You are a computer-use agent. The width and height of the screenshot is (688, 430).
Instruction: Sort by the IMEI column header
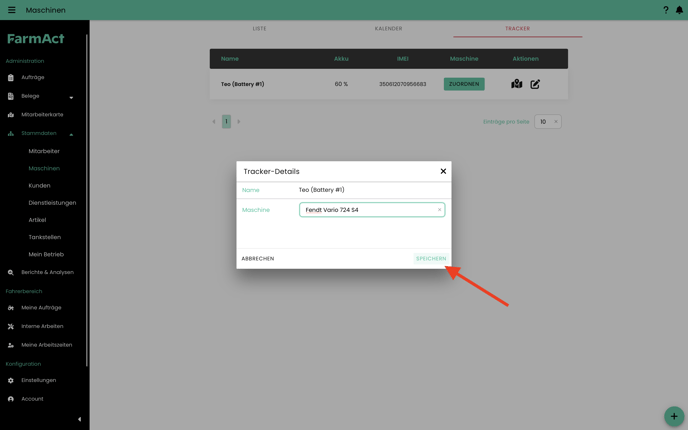[x=403, y=59]
